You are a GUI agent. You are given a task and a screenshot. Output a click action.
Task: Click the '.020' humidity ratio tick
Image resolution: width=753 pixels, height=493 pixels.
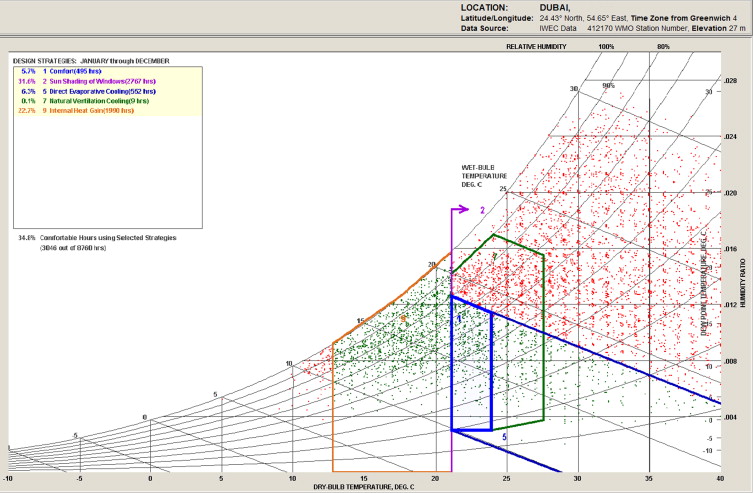[730, 193]
